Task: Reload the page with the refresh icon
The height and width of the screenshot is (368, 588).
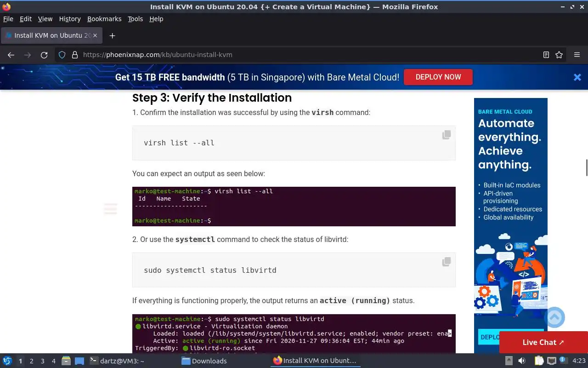Action: pyautogui.click(x=44, y=55)
